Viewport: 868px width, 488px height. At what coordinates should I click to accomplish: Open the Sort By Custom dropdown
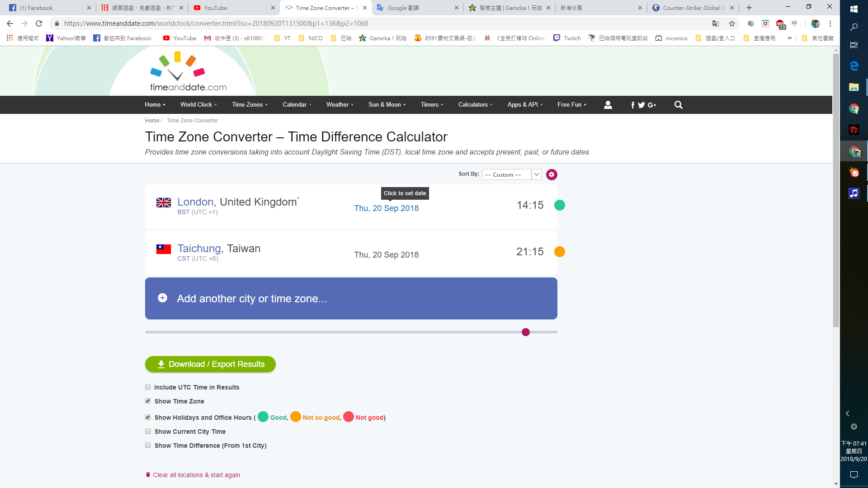coord(511,174)
